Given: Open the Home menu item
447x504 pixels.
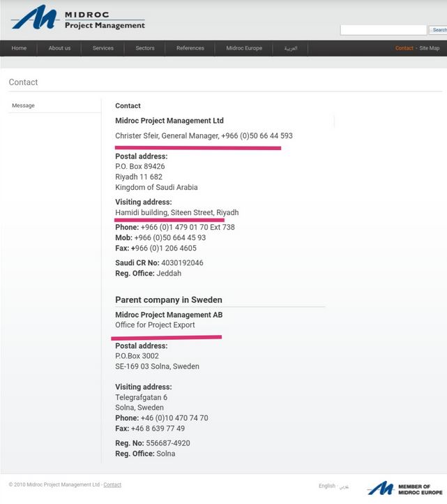Looking at the screenshot, I should (19, 48).
